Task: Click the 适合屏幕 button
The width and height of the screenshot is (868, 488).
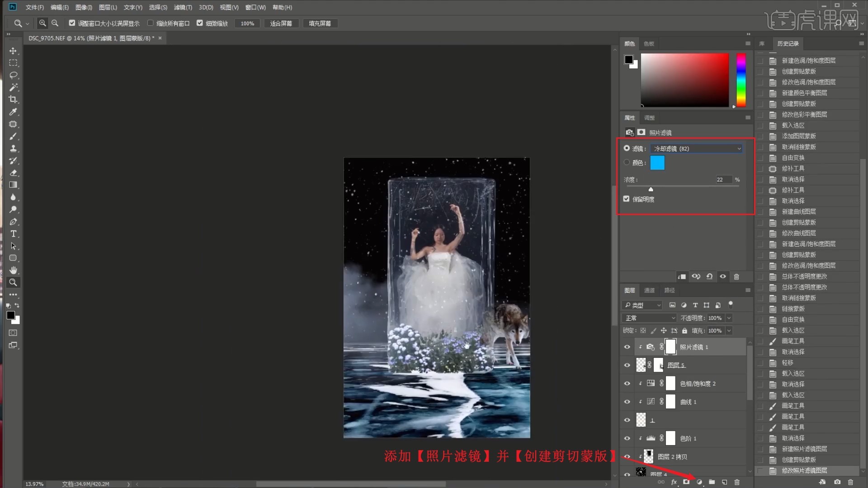Action: 281,23
